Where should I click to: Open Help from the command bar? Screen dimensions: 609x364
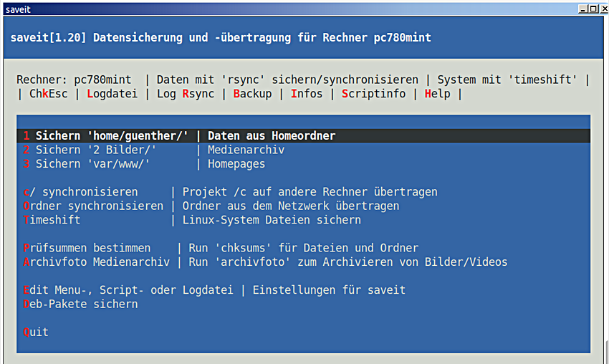[x=437, y=94]
